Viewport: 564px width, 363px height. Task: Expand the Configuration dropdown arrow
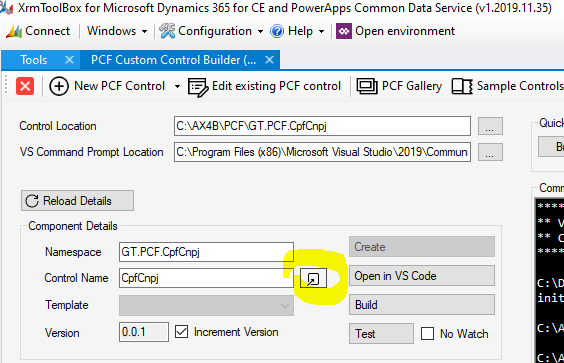point(260,32)
